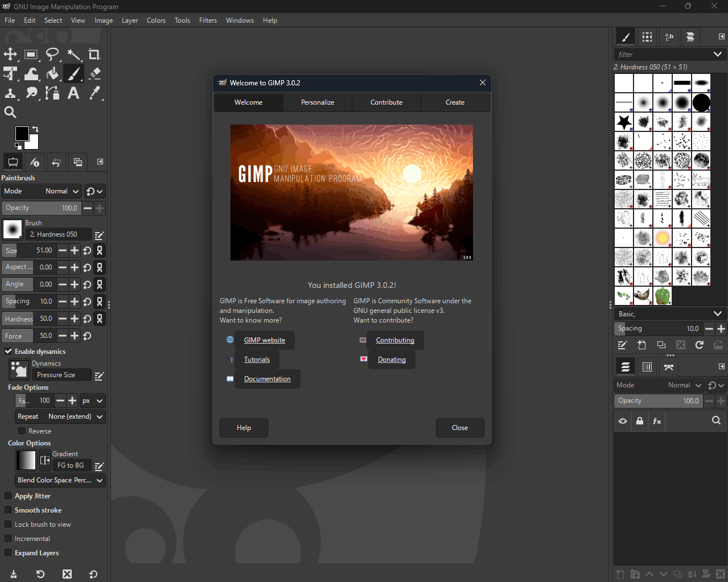Open the Undo History tab icon
728x582 pixels.
[56, 162]
